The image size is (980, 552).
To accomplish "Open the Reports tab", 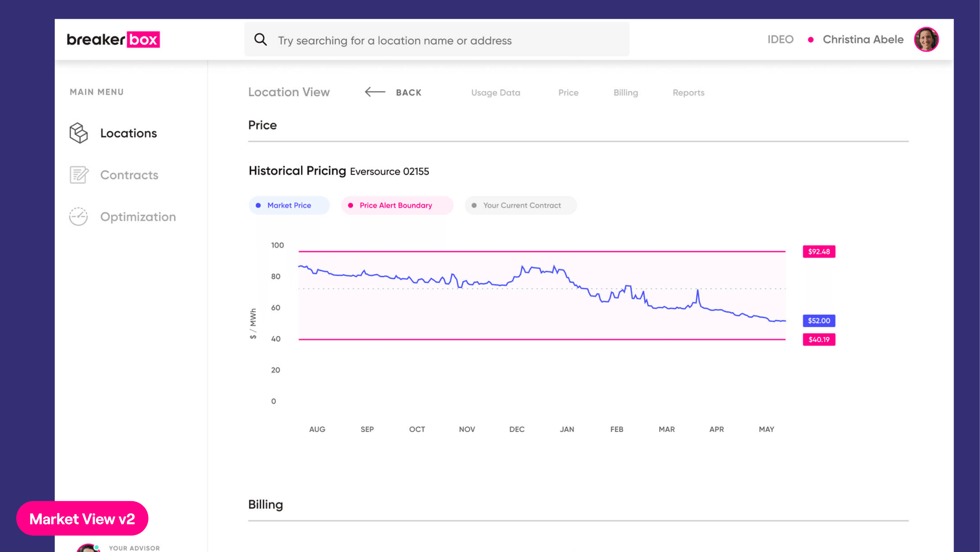I will 688,93.
